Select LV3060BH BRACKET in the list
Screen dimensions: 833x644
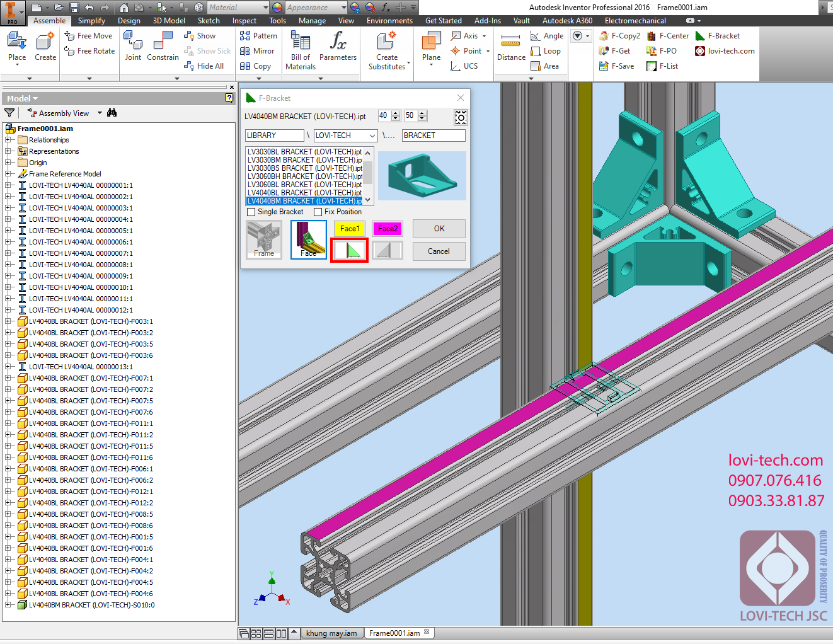(304, 176)
